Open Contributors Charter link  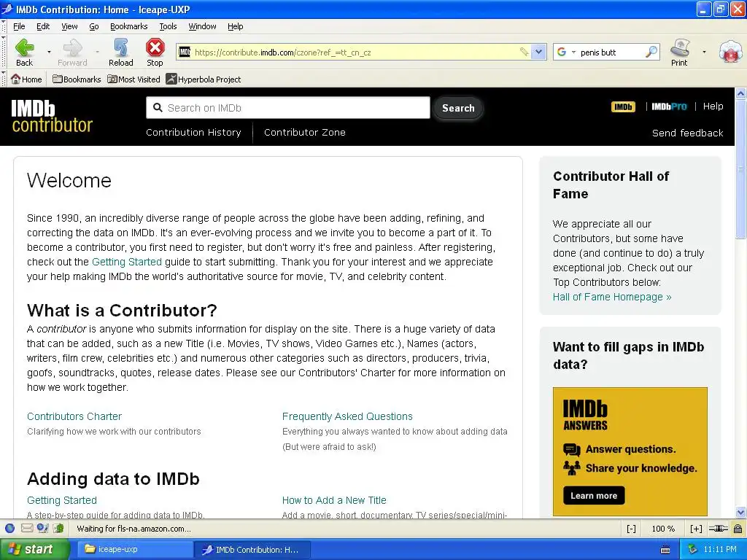pyautogui.click(x=74, y=416)
